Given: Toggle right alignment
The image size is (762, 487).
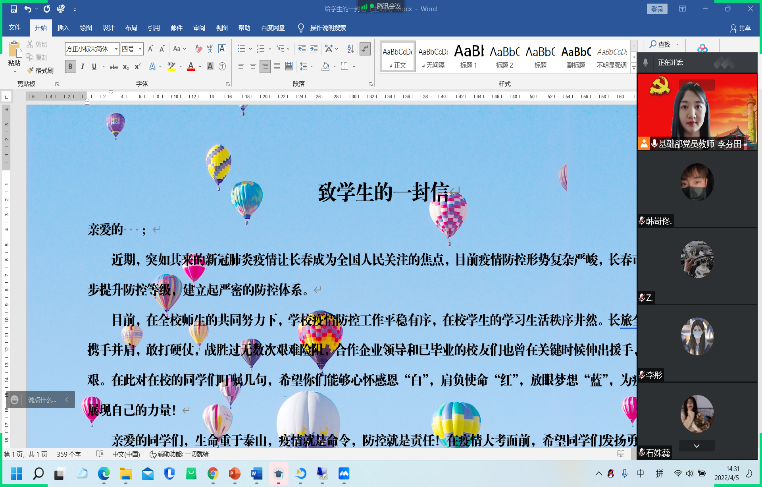Looking at the screenshot, I should [265, 66].
